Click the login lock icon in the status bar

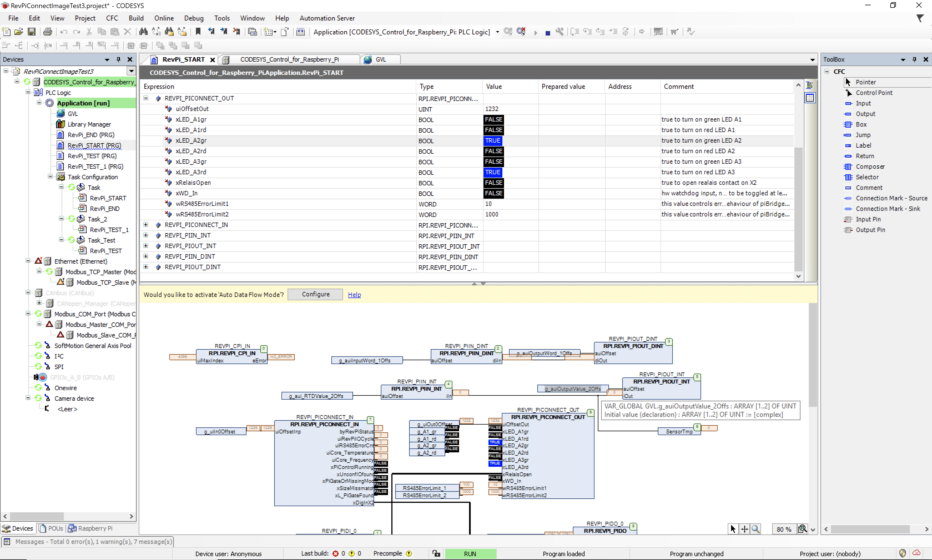pos(436,553)
